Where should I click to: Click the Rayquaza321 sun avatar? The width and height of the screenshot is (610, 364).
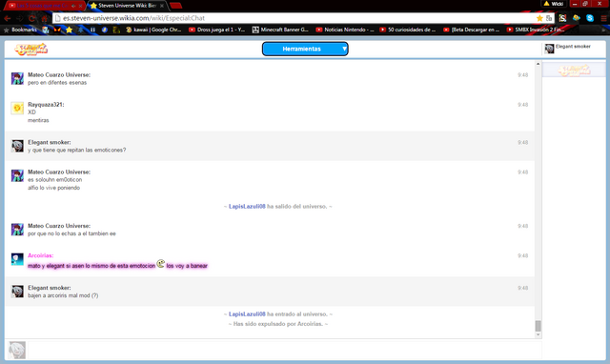click(17, 108)
